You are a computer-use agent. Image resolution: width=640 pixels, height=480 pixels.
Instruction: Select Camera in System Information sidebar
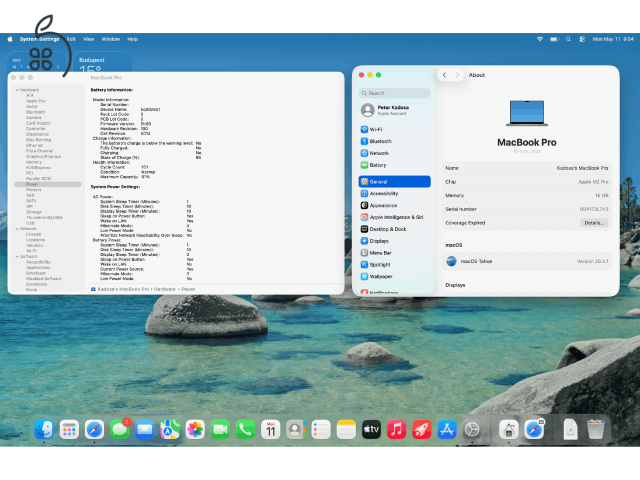click(x=34, y=118)
